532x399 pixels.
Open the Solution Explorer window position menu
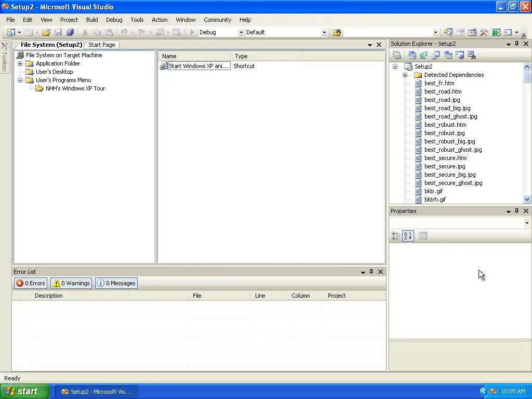pyautogui.click(x=509, y=44)
